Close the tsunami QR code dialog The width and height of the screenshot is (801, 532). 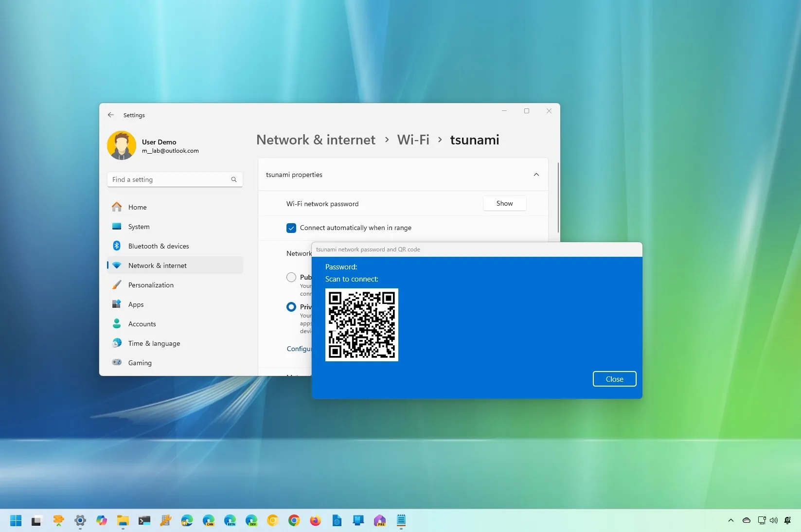point(614,379)
